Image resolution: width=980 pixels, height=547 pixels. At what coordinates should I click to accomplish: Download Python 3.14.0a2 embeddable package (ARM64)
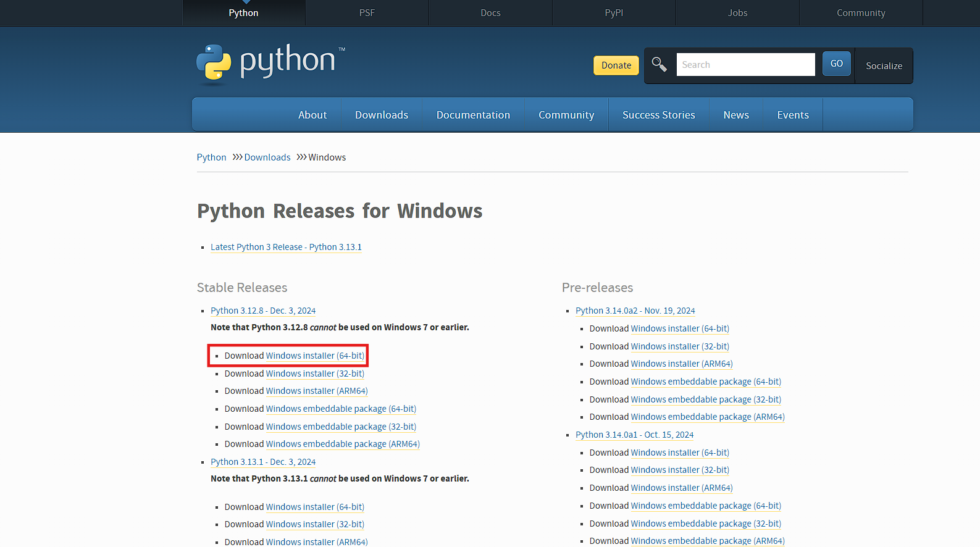[x=708, y=417]
